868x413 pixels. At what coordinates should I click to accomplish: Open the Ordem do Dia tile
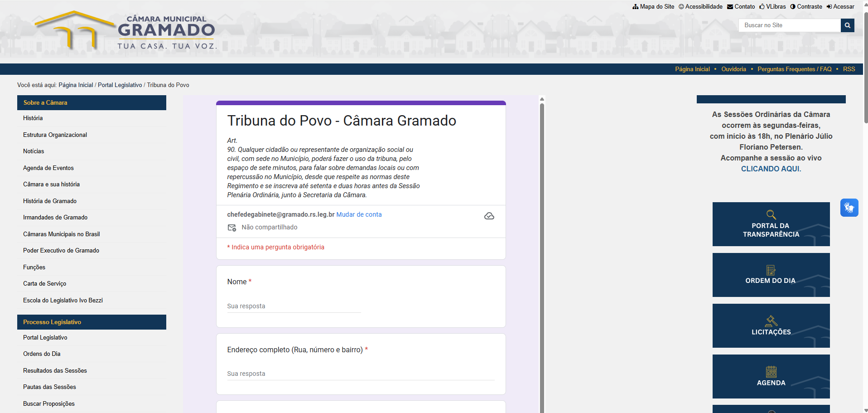coord(771,275)
